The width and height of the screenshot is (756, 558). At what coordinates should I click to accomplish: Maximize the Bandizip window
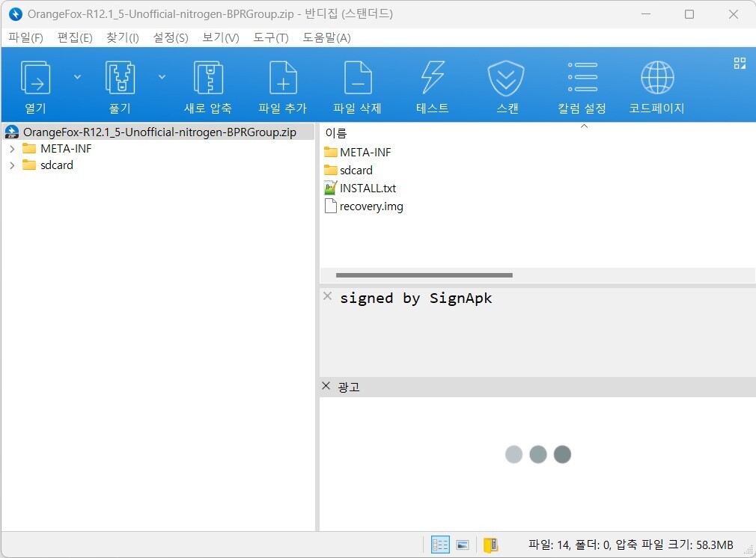coord(689,14)
